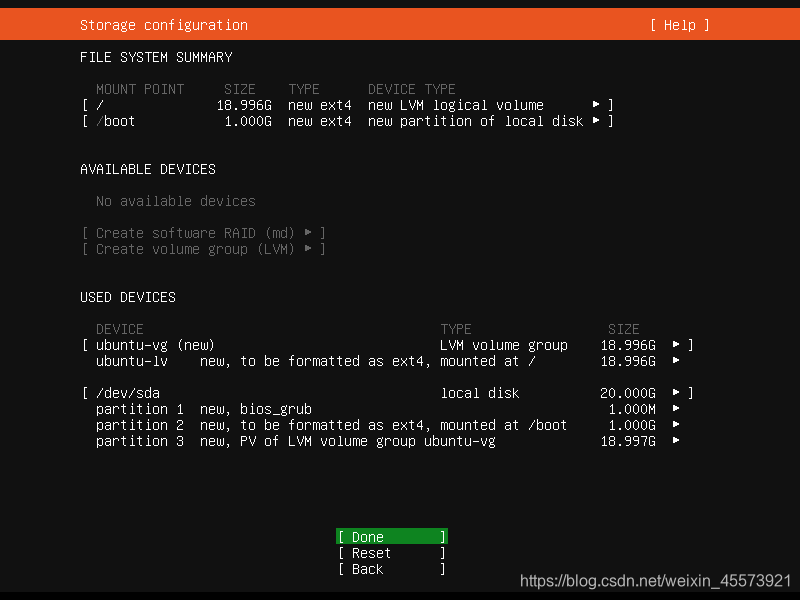The image size is (800, 600).
Task: Open the root mount point row arrow
Action: [x=596, y=105]
